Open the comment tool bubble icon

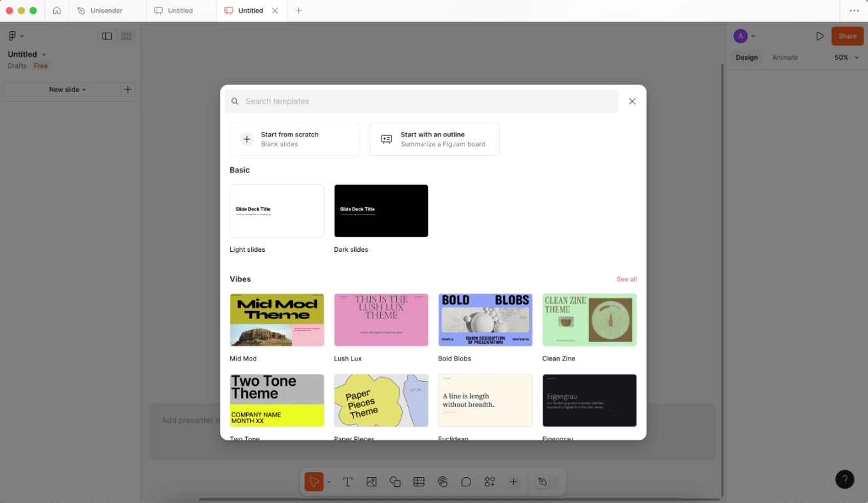point(466,482)
